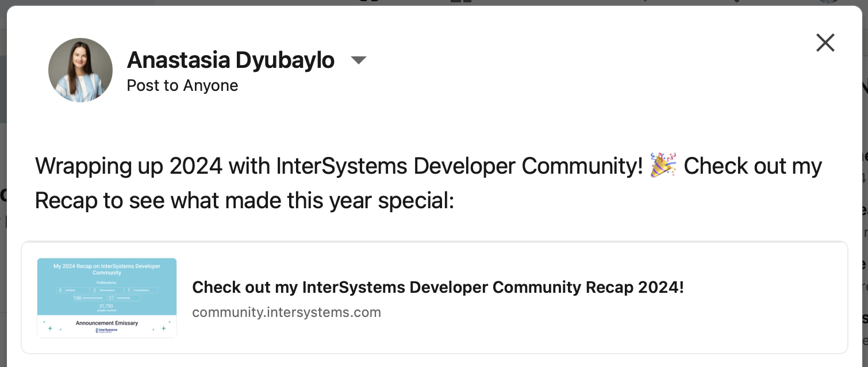This screenshot has width=868, height=367.
Task: Click the Anastasia Dyubaylo author name
Action: (231, 60)
